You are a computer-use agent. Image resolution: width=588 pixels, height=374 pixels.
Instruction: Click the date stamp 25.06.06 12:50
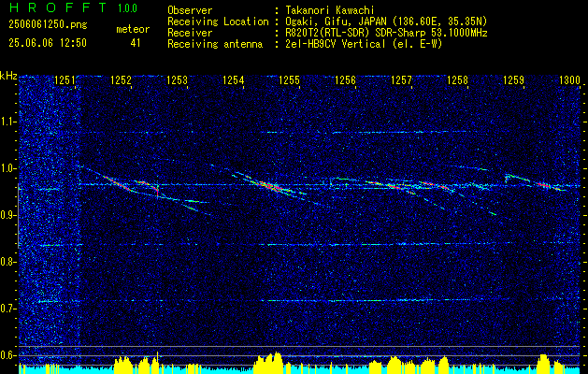tap(48, 43)
